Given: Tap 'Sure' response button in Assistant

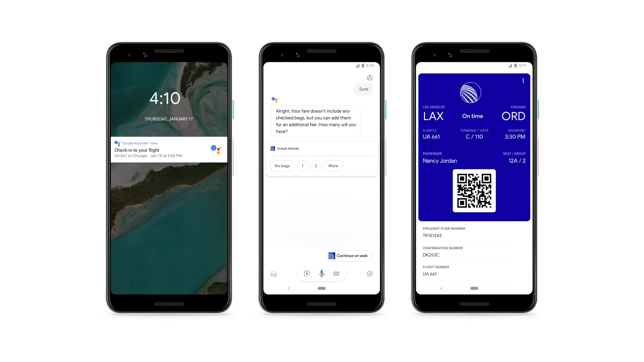Looking at the screenshot, I should 363,89.
